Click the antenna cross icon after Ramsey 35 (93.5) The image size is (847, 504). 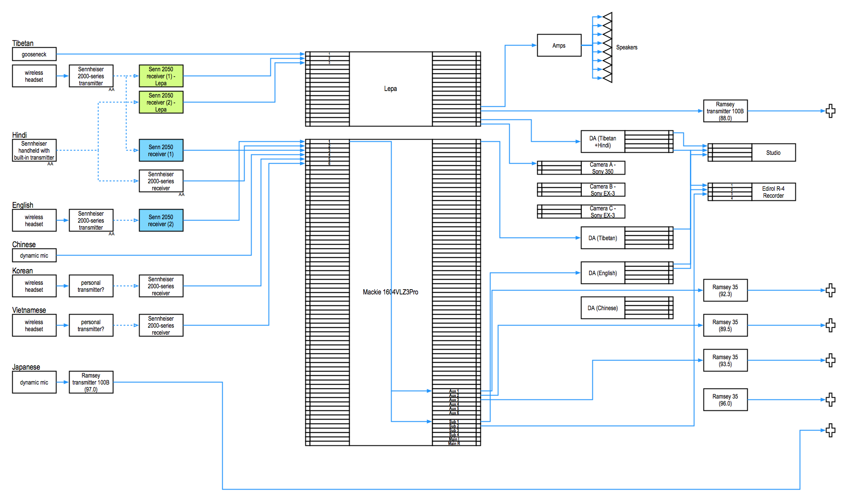pos(830,360)
